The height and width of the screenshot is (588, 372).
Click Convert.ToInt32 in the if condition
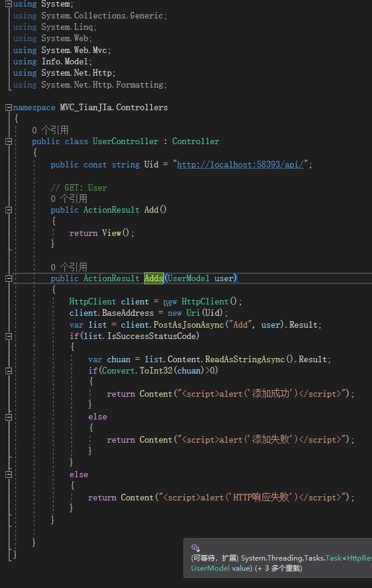(137, 371)
